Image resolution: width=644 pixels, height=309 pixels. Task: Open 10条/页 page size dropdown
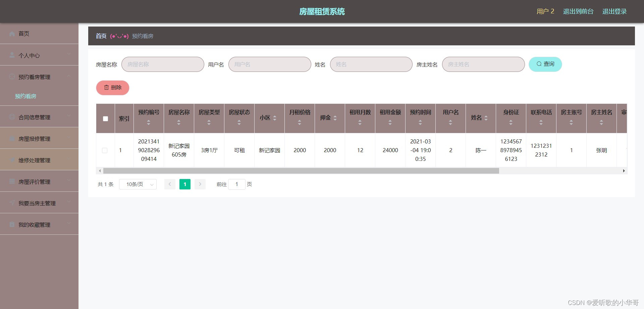(138, 184)
